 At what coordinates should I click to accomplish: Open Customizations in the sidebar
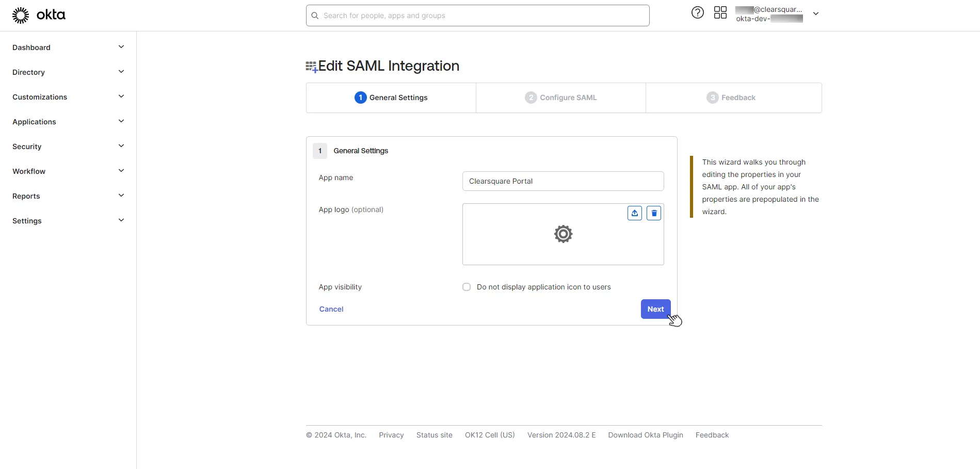click(40, 97)
